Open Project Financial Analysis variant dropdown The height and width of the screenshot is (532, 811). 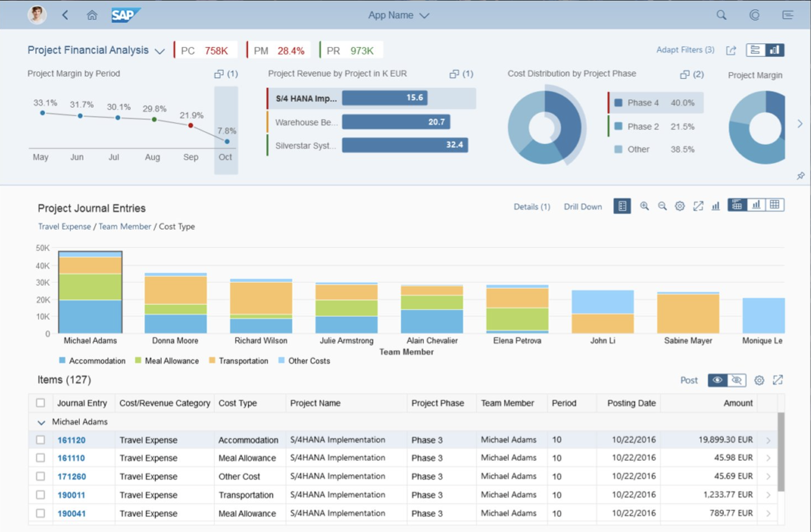159,51
